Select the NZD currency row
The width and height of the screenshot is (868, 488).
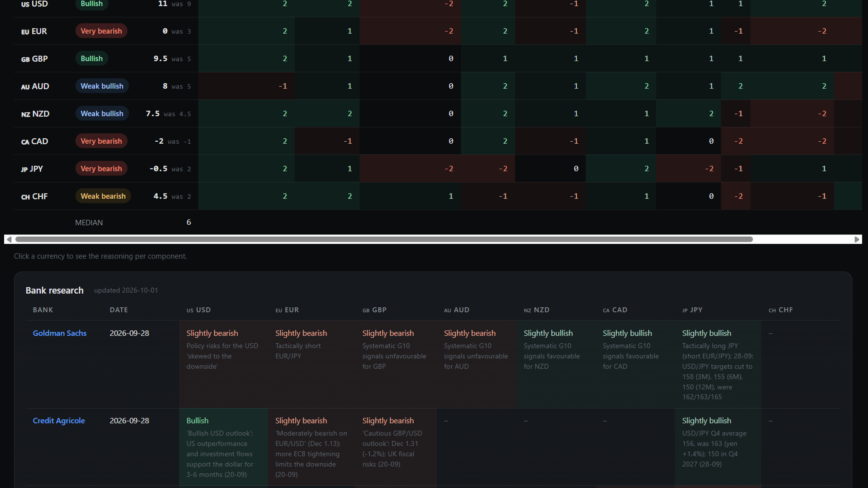click(x=438, y=114)
